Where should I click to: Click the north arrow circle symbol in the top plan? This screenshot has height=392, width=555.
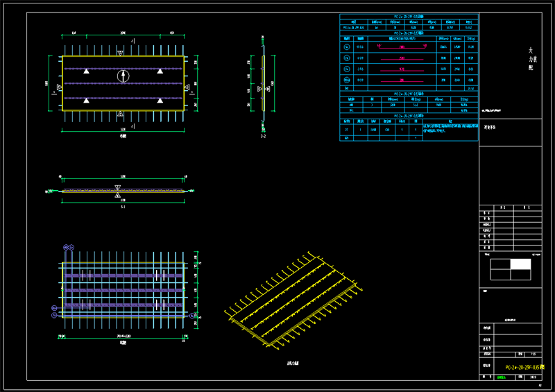(123, 76)
